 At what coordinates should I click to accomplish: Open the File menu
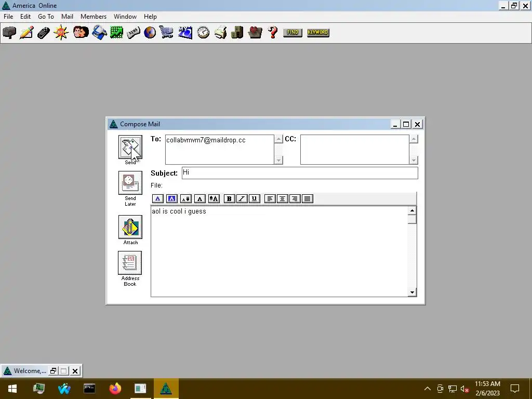(8, 17)
